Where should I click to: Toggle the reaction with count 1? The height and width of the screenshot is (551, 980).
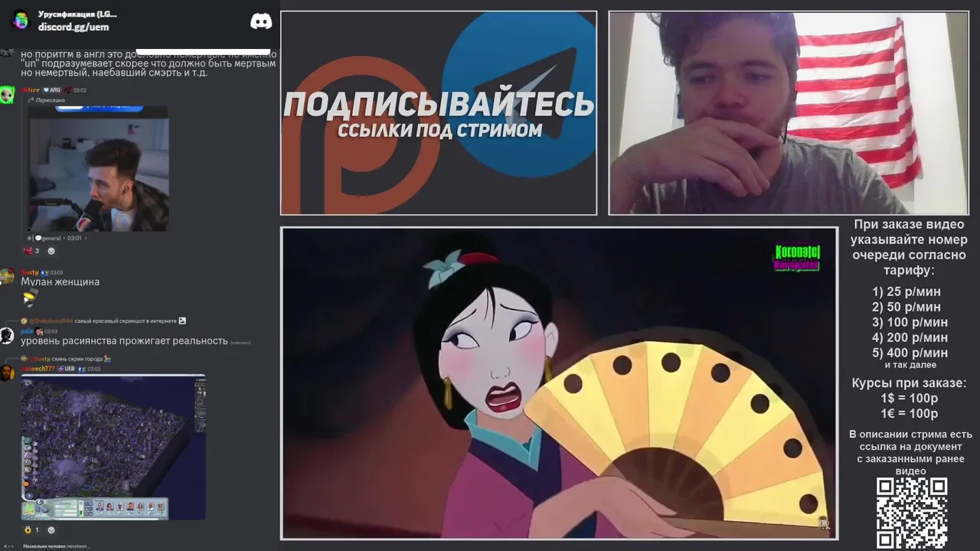pyautogui.click(x=31, y=530)
